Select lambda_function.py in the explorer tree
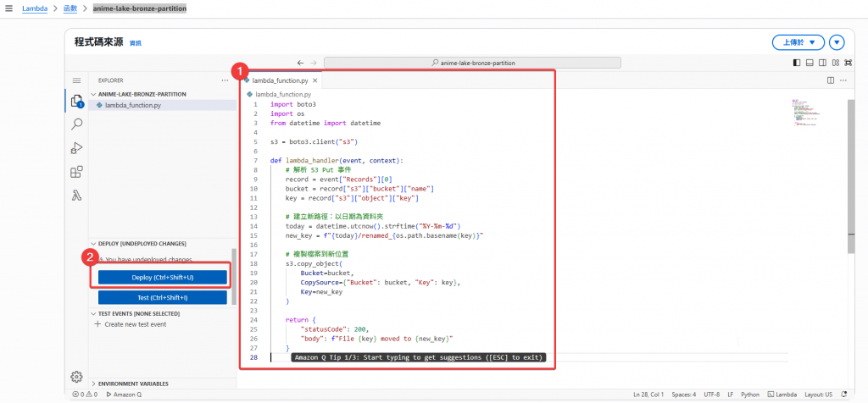868x403 pixels. [133, 105]
